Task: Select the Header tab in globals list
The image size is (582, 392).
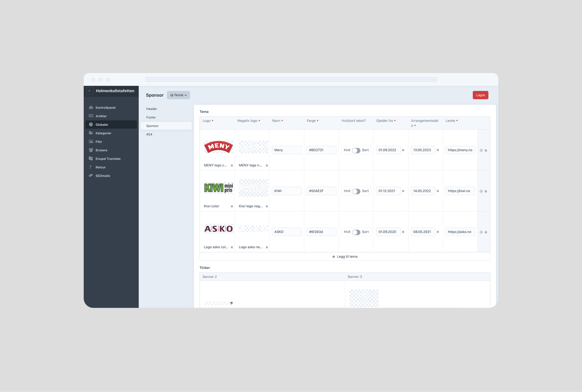Action: [x=152, y=109]
